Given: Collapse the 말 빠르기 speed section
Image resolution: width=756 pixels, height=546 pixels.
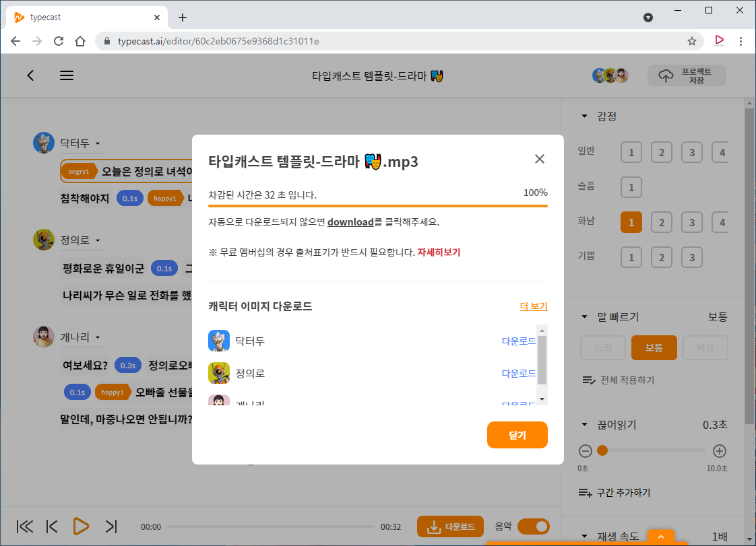Looking at the screenshot, I should click(584, 316).
